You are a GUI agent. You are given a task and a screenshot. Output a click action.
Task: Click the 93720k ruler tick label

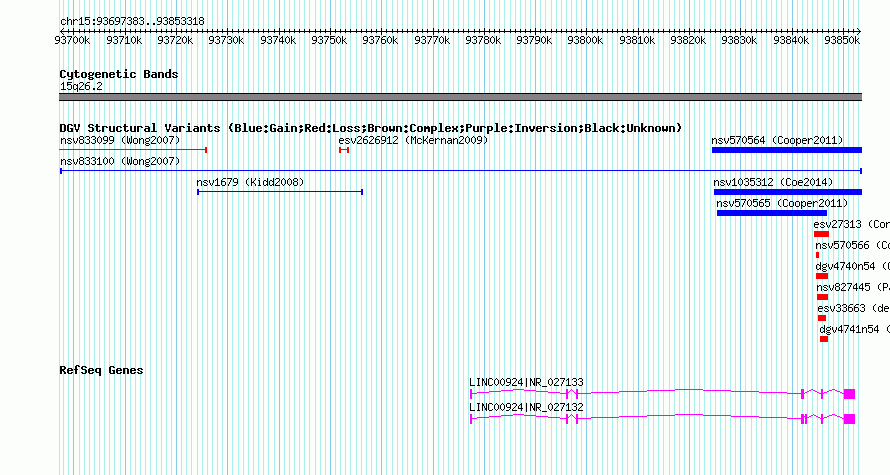175,40
